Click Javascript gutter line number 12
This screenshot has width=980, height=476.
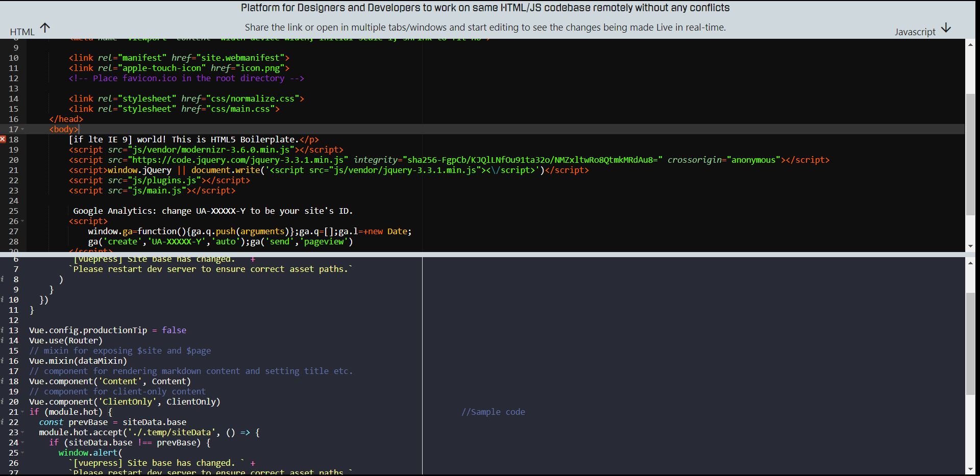coord(13,320)
